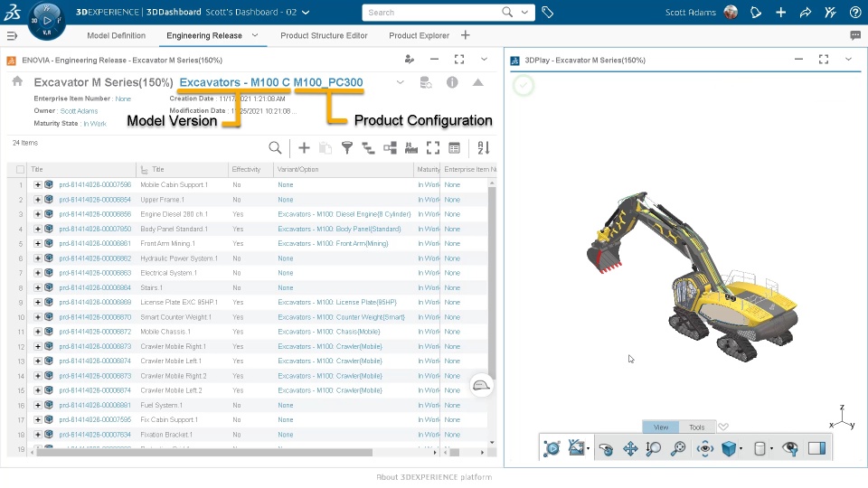
Task: Open the 3DEXPERIENCE compass
Action: coord(46,21)
